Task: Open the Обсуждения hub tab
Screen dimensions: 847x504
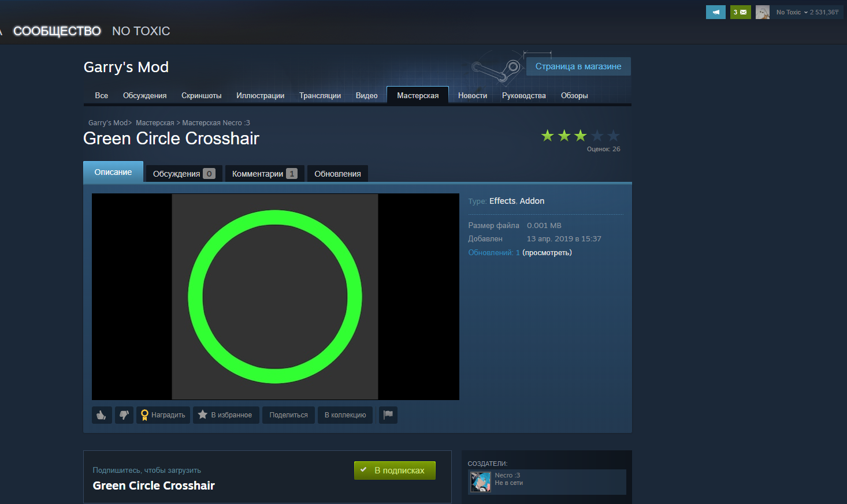Action: 144,96
